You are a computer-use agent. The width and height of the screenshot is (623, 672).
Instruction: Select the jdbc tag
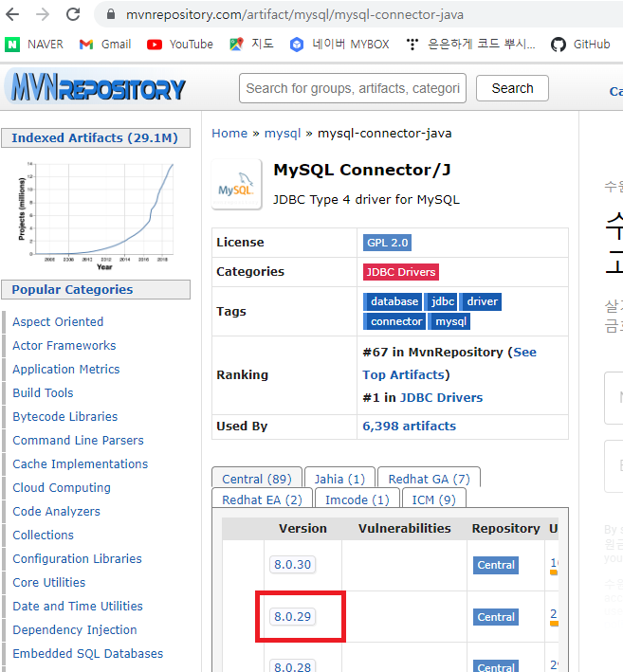441,301
